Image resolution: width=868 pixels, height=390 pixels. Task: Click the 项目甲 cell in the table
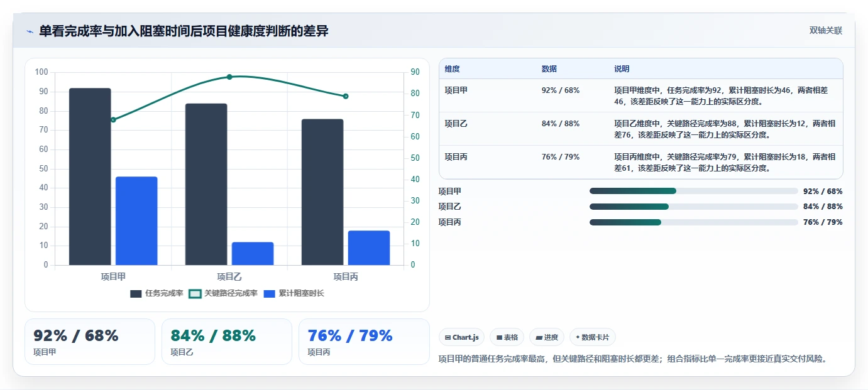point(456,90)
